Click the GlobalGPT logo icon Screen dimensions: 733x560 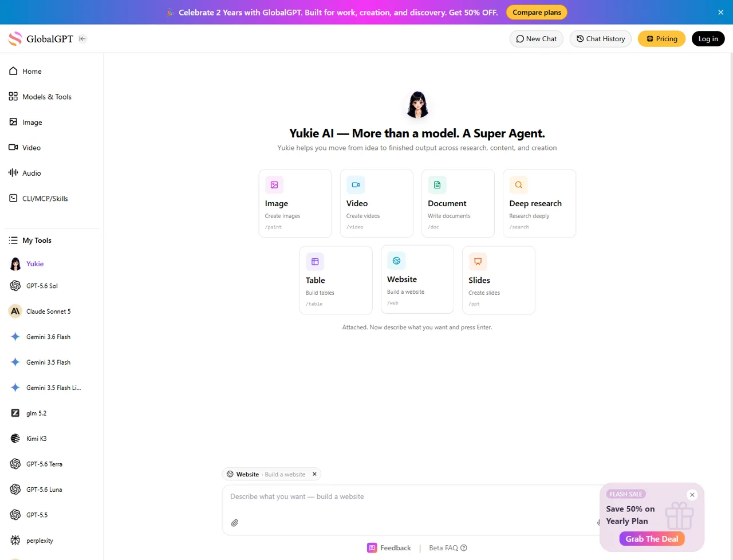15,38
